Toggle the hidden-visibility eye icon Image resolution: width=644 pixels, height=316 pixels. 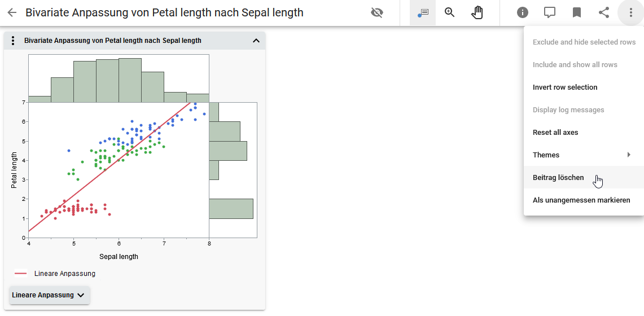click(x=377, y=12)
